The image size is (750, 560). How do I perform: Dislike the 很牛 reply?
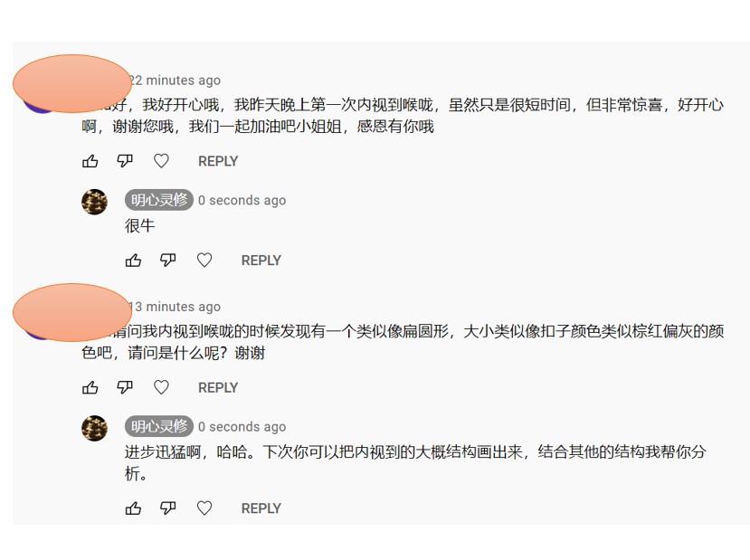pos(168,261)
